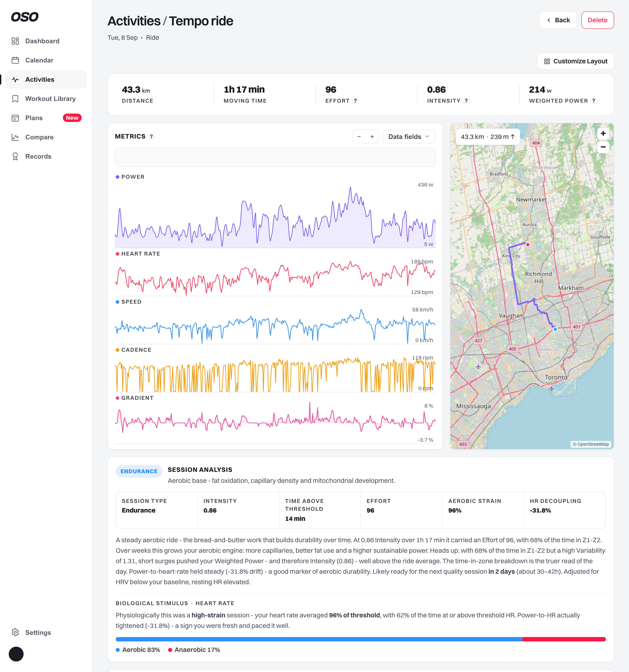Open Plans section
Viewport: 629px width, 672px height.
point(46,118)
